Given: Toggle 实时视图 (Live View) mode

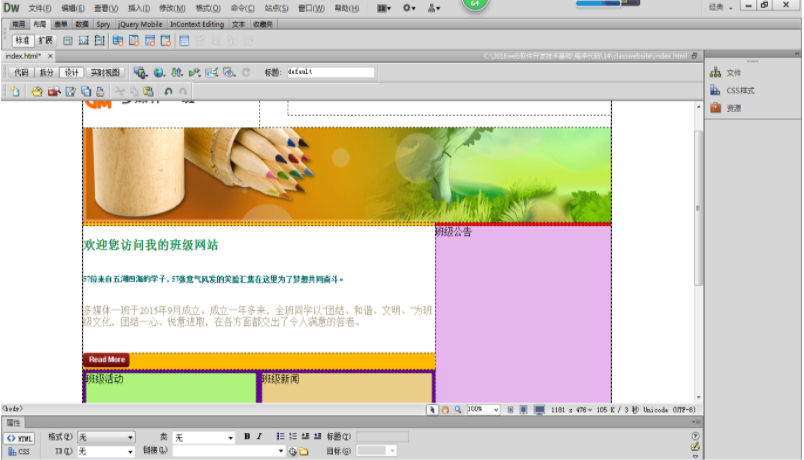Looking at the screenshot, I should 105,73.
